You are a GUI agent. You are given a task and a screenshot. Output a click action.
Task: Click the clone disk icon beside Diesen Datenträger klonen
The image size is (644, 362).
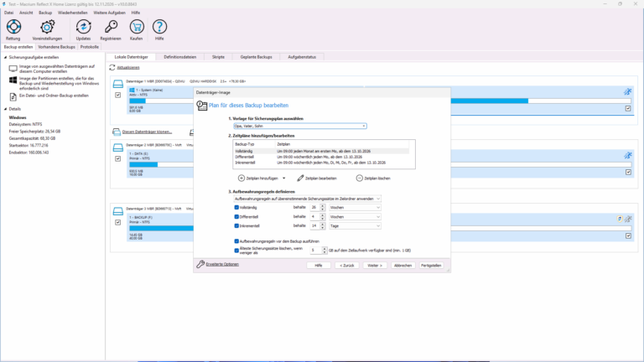click(117, 132)
